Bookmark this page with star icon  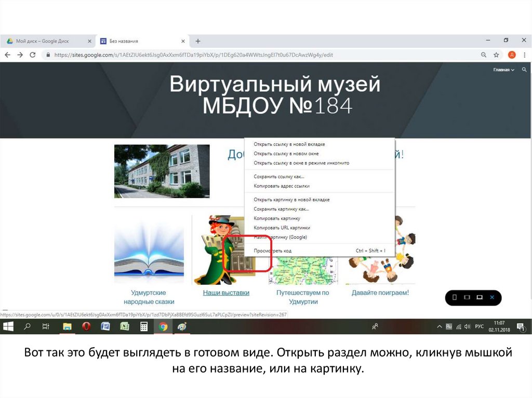pos(496,55)
